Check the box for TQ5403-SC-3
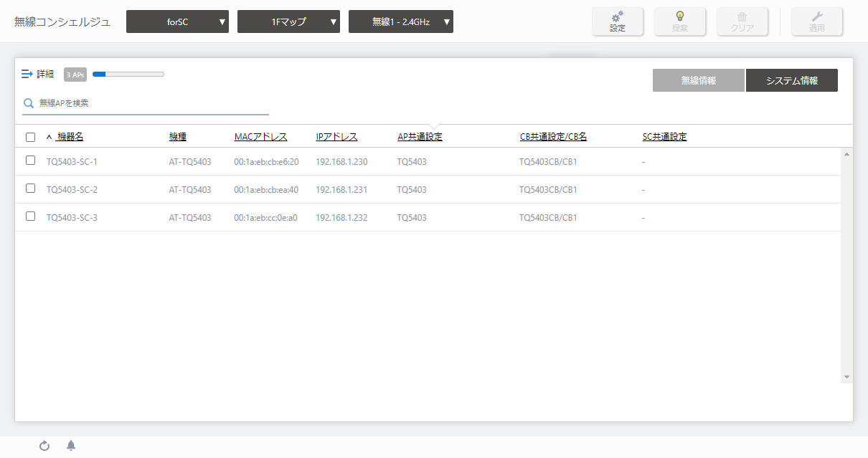 (30, 216)
